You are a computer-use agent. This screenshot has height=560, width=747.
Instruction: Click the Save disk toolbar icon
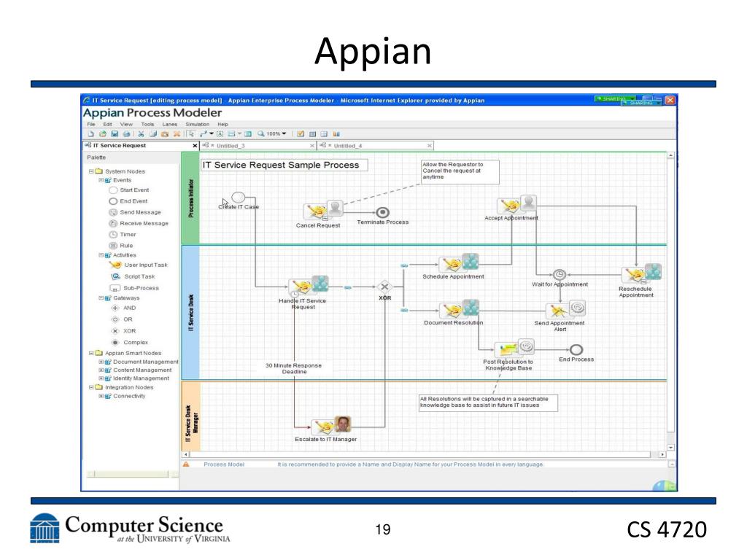(115, 134)
